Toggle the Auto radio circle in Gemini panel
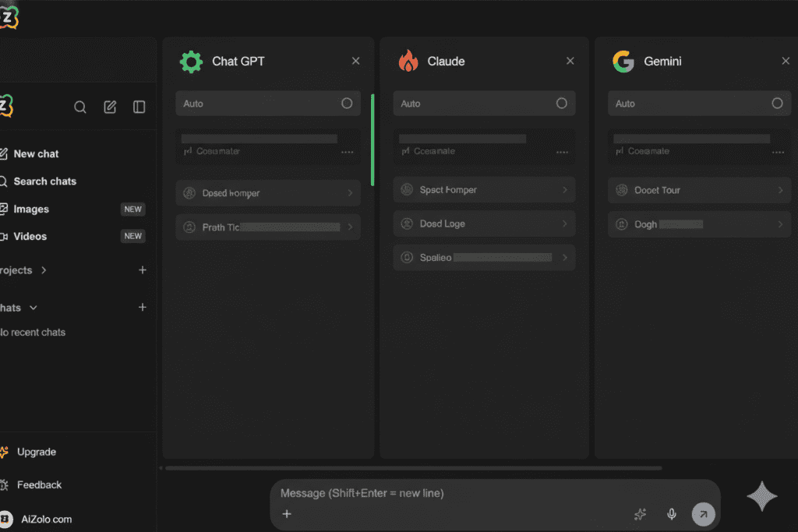This screenshot has width=798, height=532. [x=776, y=104]
